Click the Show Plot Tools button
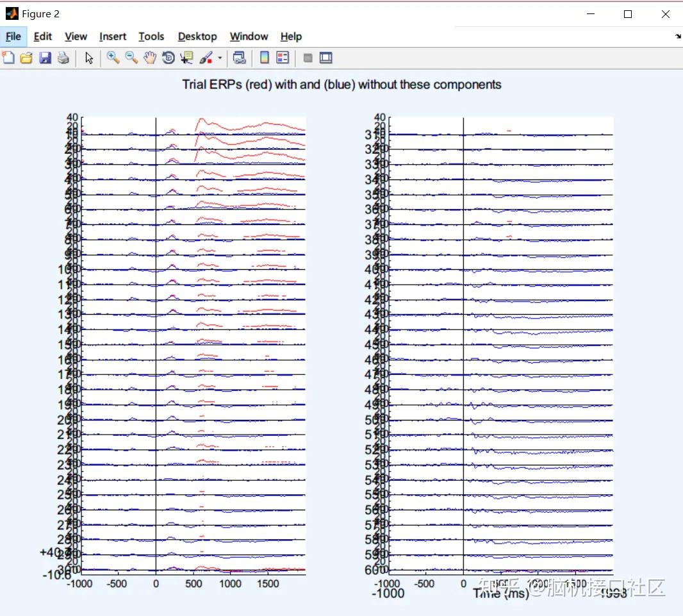 click(326, 58)
